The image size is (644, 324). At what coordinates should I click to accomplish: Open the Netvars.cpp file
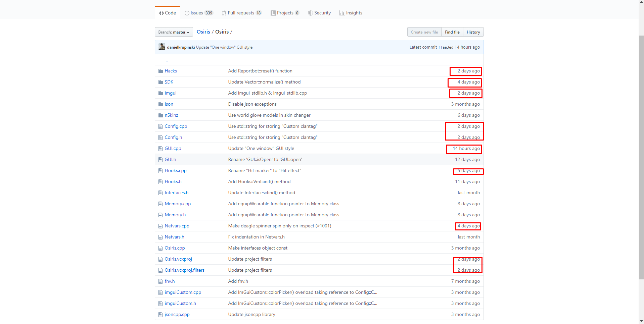point(177,226)
